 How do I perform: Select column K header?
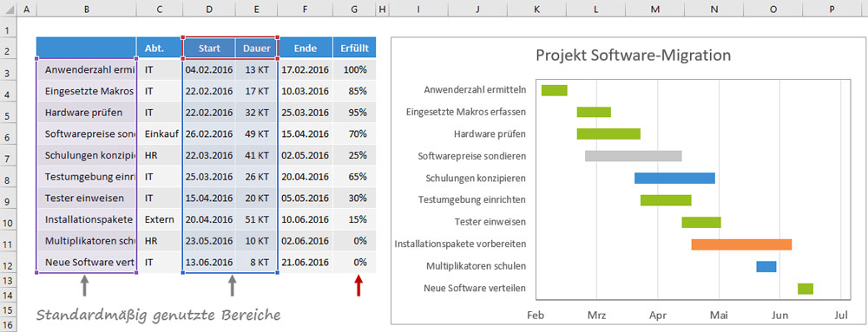[536, 9]
